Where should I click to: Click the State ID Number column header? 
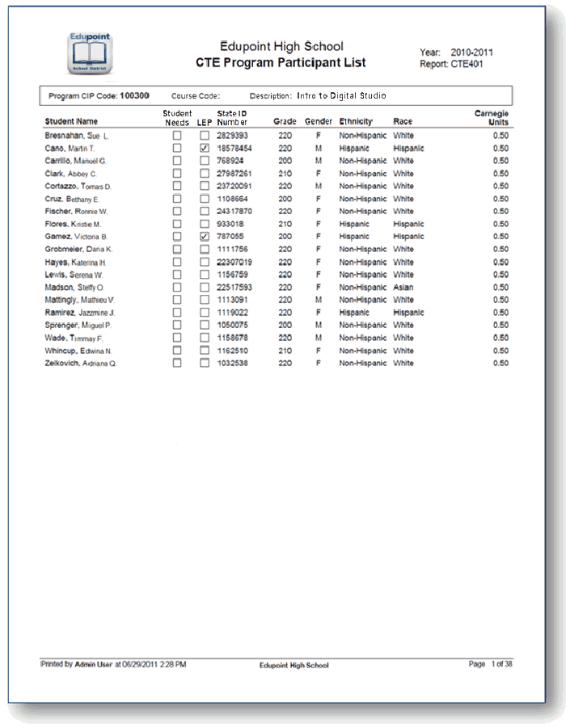tap(232, 117)
